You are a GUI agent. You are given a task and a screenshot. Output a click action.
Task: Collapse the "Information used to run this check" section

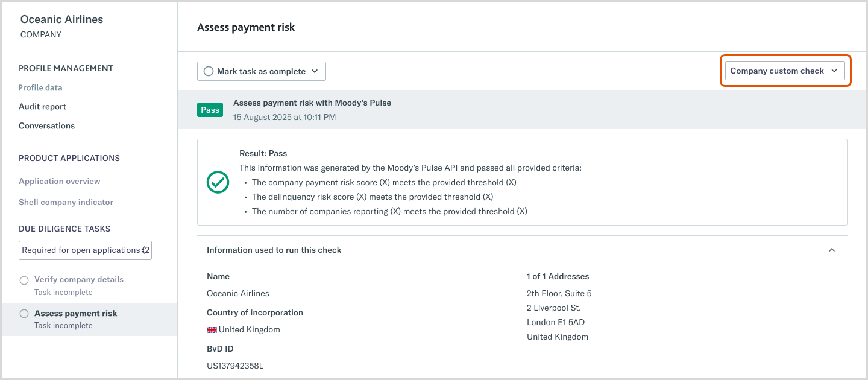tap(832, 249)
